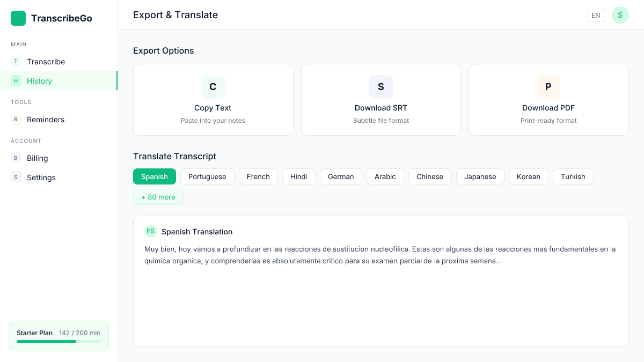Open the EN language selector
Viewport: 644px width, 362px height.
pyautogui.click(x=596, y=15)
